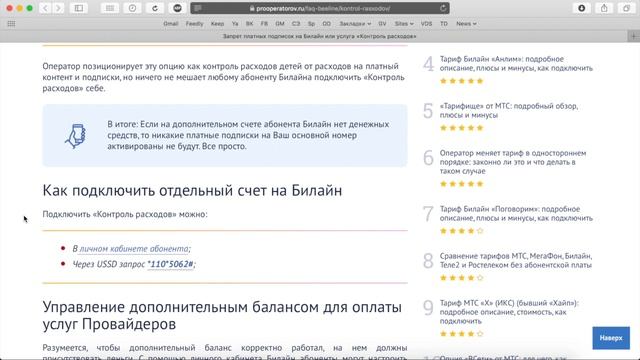The image size is (640, 360).
Task: Click heading Как подключить отдельный счет на Билайн
Action: (192, 191)
